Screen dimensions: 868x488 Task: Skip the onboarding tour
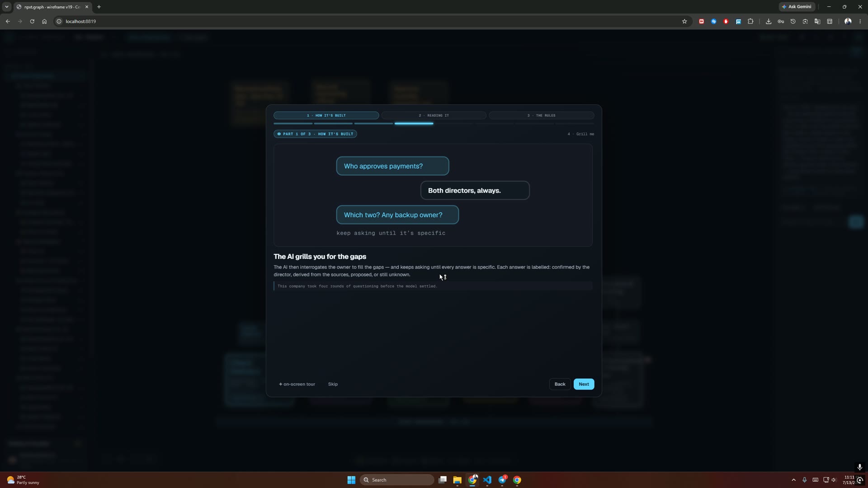tap(333, 384)
